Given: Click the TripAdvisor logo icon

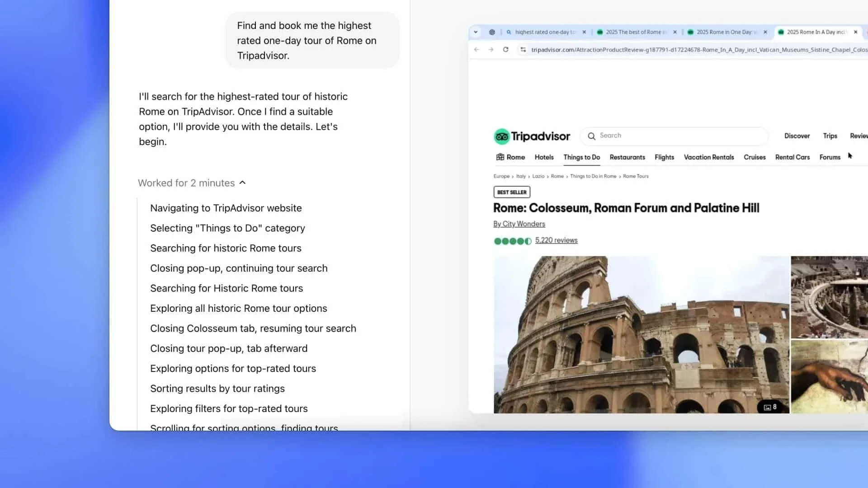Looking at the screenshot, I should [502, 135].
